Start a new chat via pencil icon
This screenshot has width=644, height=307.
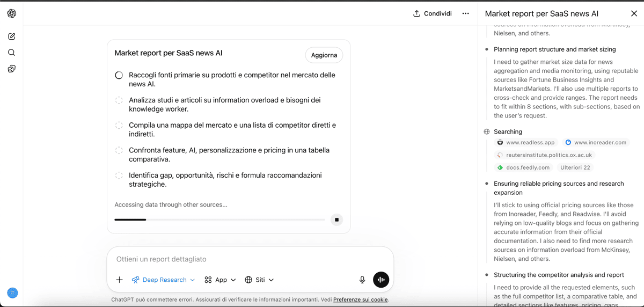12,36
